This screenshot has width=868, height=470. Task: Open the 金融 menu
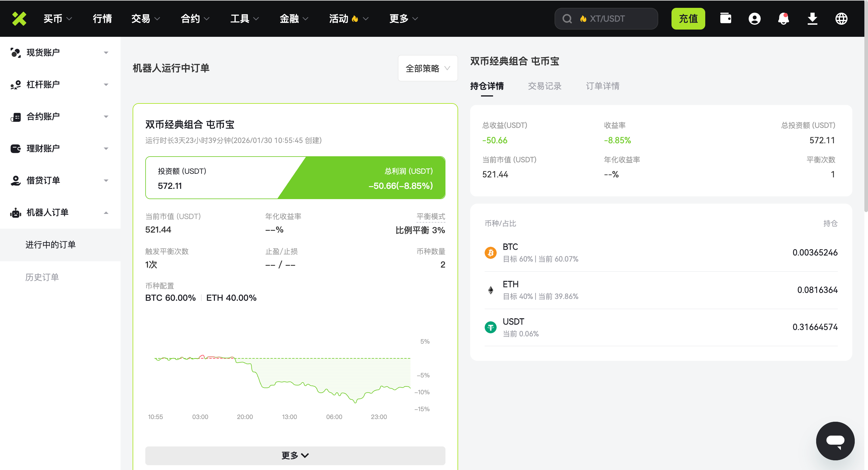tap(294, 18)
